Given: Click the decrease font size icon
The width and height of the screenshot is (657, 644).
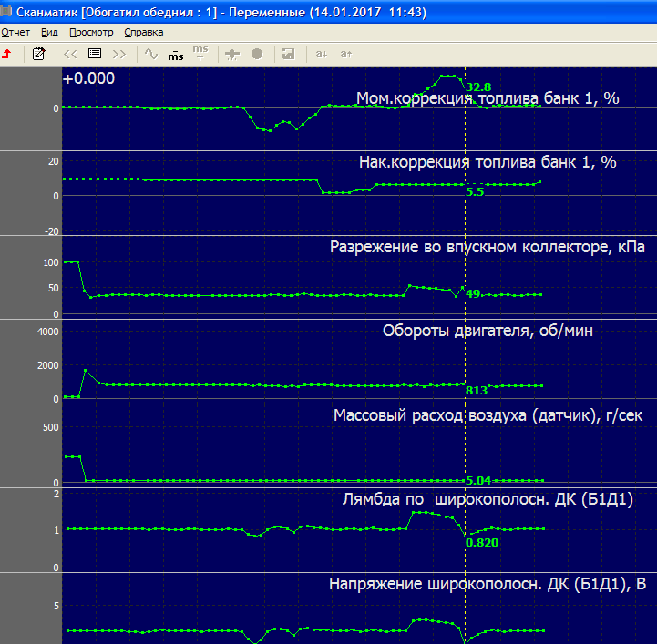Looking at the screenshot, I should pos(321,54).
